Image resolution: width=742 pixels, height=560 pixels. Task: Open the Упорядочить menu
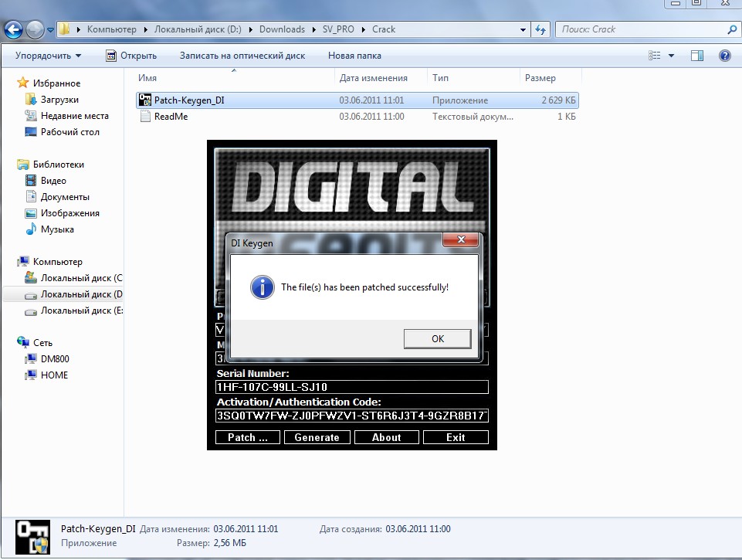click(x=48, y=56)
